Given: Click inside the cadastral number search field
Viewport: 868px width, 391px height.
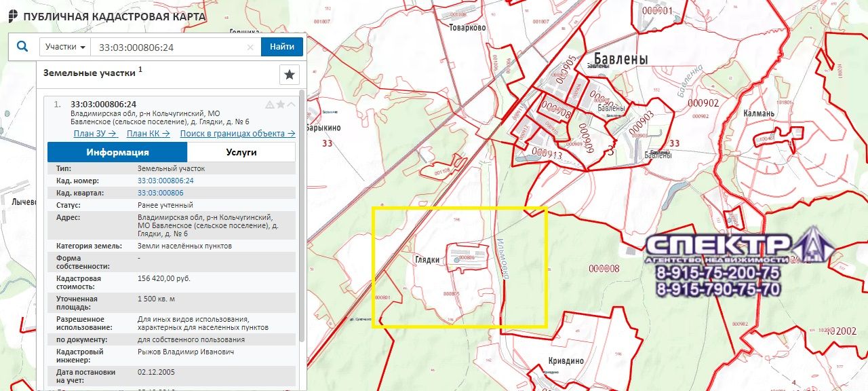Looking at the screenshot, I should pos(170,48).
